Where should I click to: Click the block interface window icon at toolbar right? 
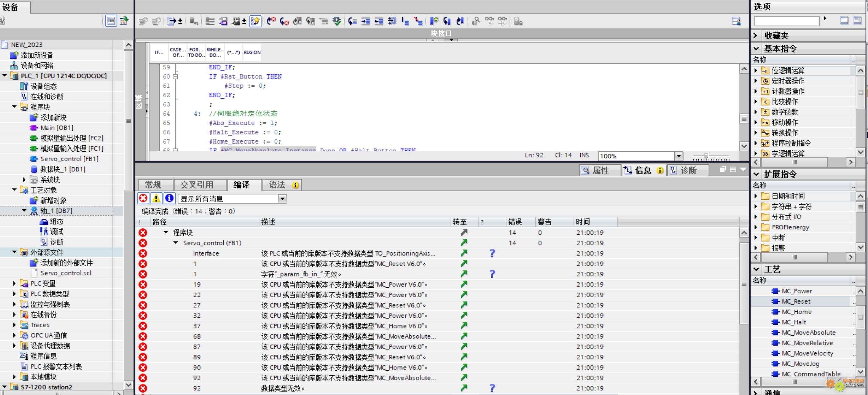point(736,21)
